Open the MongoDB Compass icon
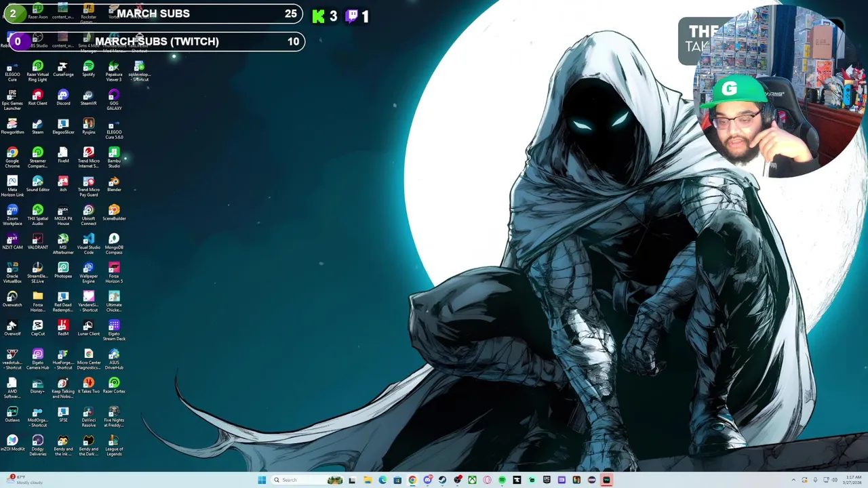 (114, 245)
